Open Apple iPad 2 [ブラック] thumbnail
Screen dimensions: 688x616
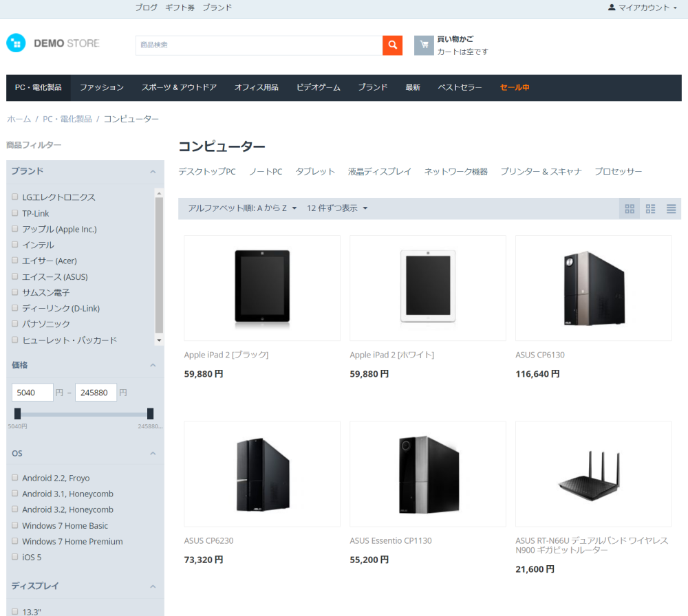click(262, 288)
